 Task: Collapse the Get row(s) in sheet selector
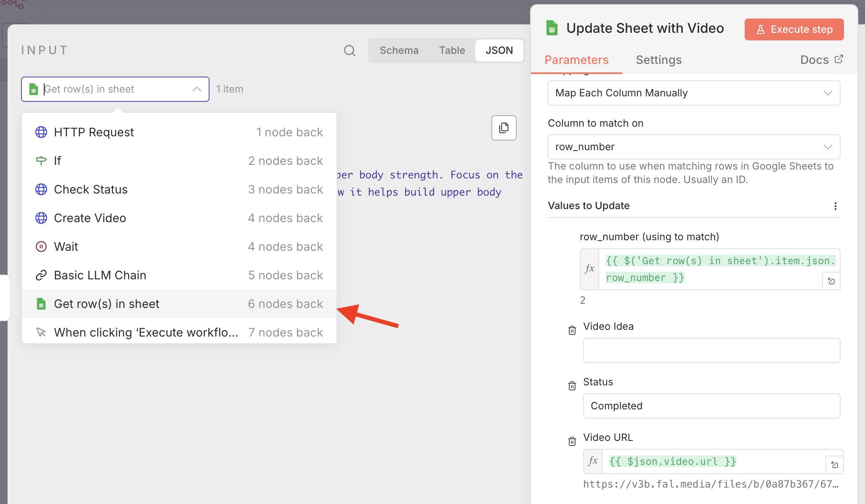click(x=196, y=89)
